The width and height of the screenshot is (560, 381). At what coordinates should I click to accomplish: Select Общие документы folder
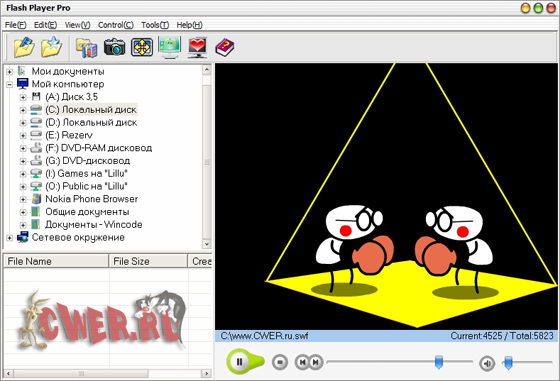pos(87,212)
